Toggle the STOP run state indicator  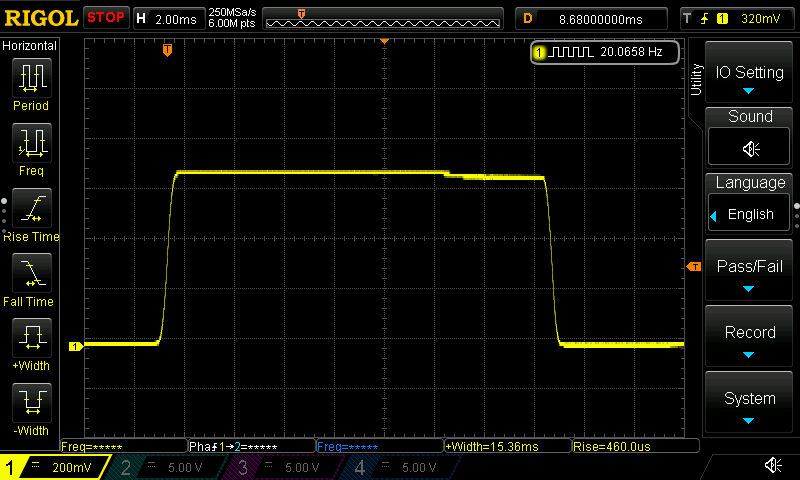coord(105,18)
